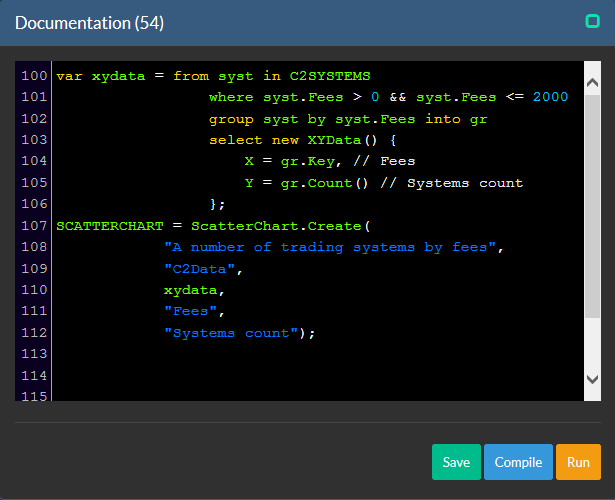
Task: Click the "Fees" string on line 111
Action: (190, 311)
